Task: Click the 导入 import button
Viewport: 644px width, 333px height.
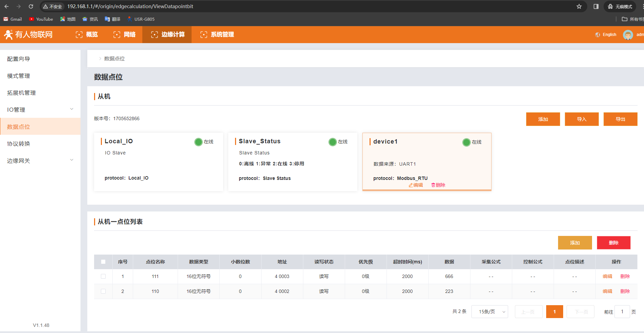Action: point(582,119)
